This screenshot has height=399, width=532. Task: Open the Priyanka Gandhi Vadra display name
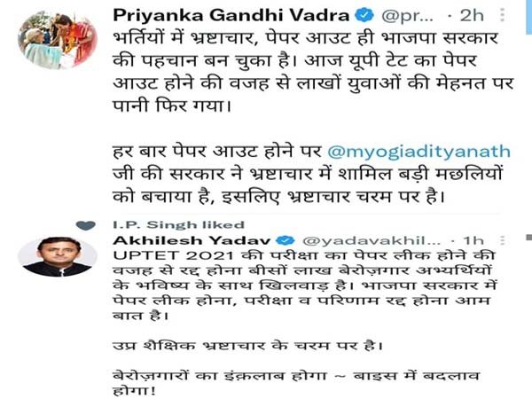coord(231,16)
